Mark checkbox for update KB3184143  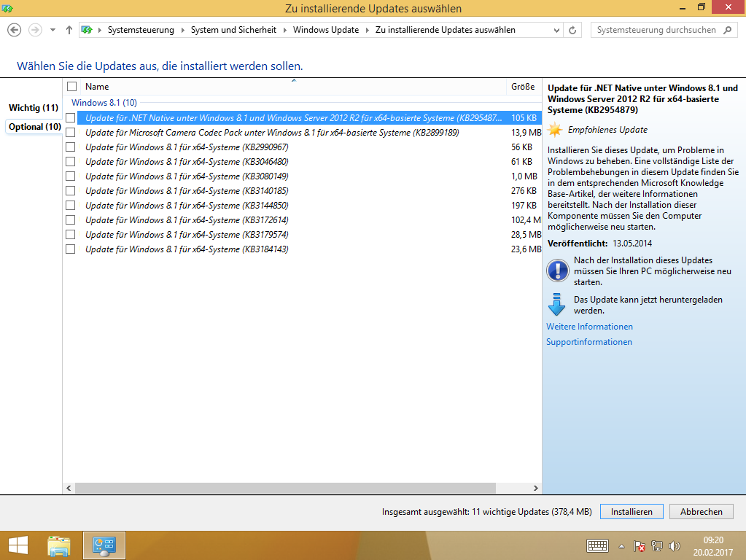click(x=71, y=249)
